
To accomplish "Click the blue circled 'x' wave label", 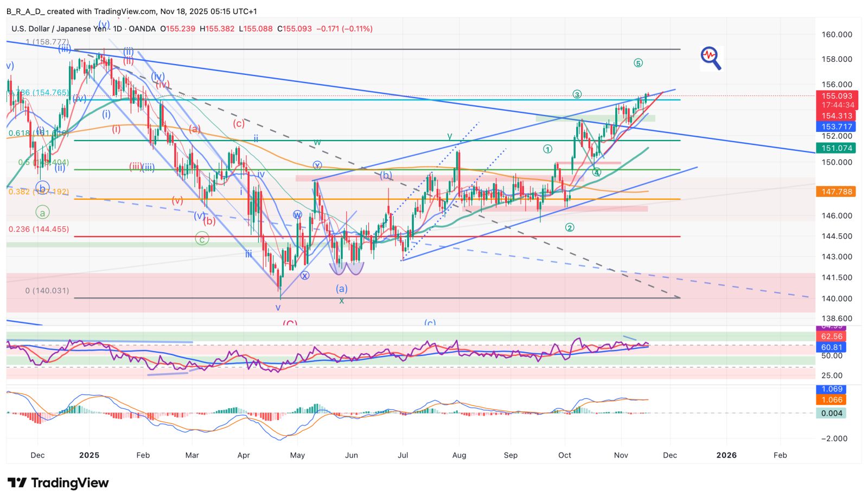I will point(305,275).
